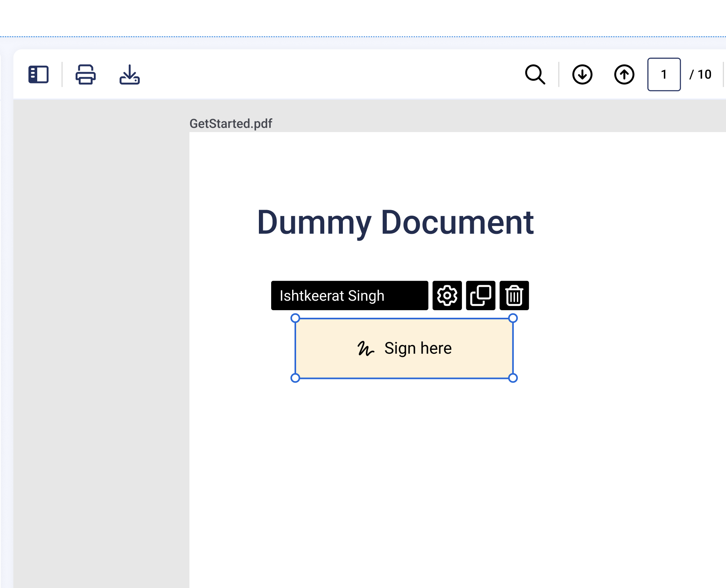Viewport: 726px width, 588px height.
Task: Click the signature squiggle icon
Action: pyautogui.click(x=365, y=349)
